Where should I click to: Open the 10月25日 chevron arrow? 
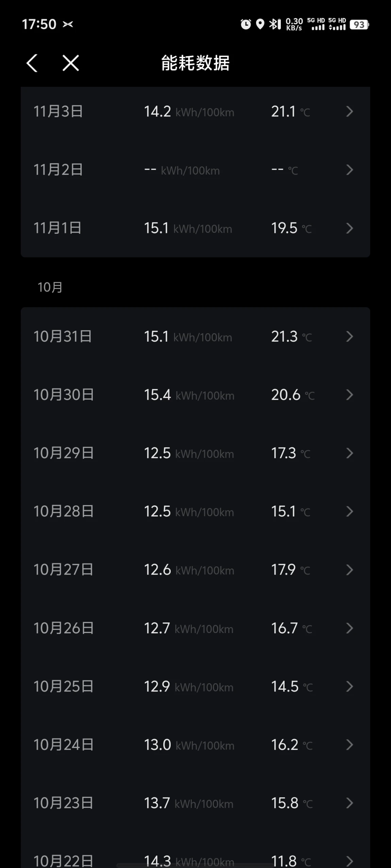349,687
